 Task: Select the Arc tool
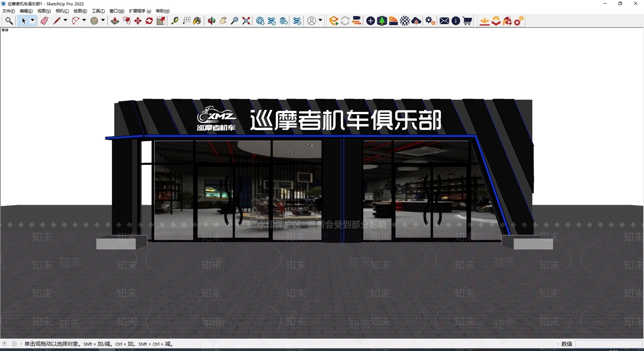point(75,21)
